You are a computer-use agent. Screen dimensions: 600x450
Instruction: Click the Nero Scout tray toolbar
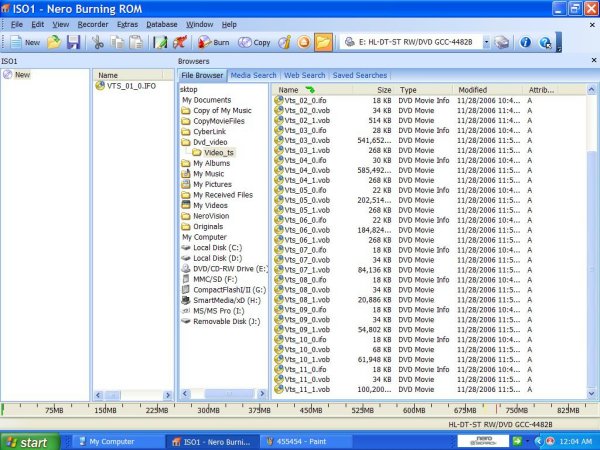pos(483,442)
